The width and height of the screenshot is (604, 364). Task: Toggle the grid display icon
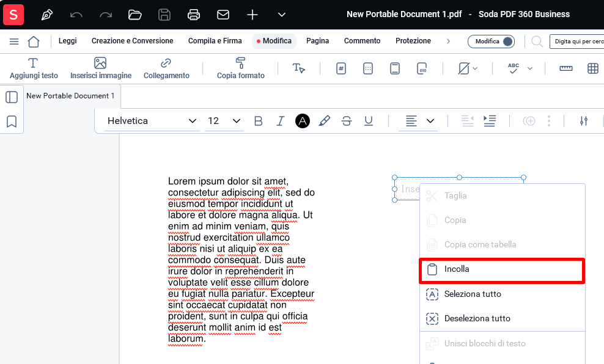click(x=593, y=68)
